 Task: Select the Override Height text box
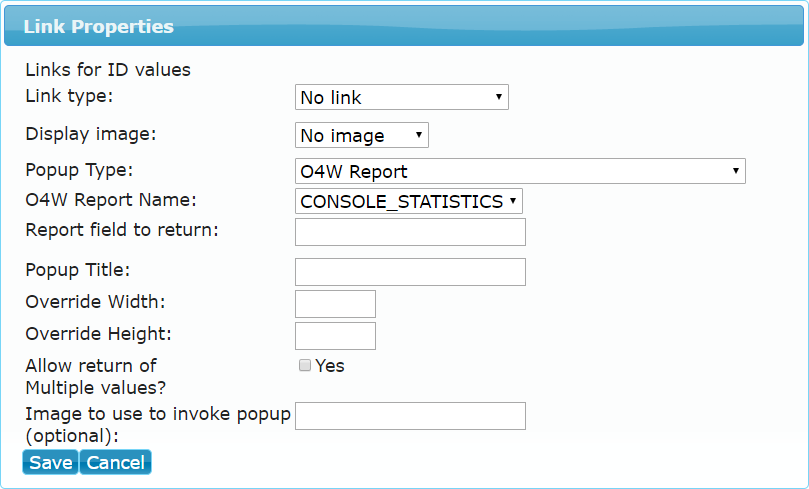click(335, 336)
